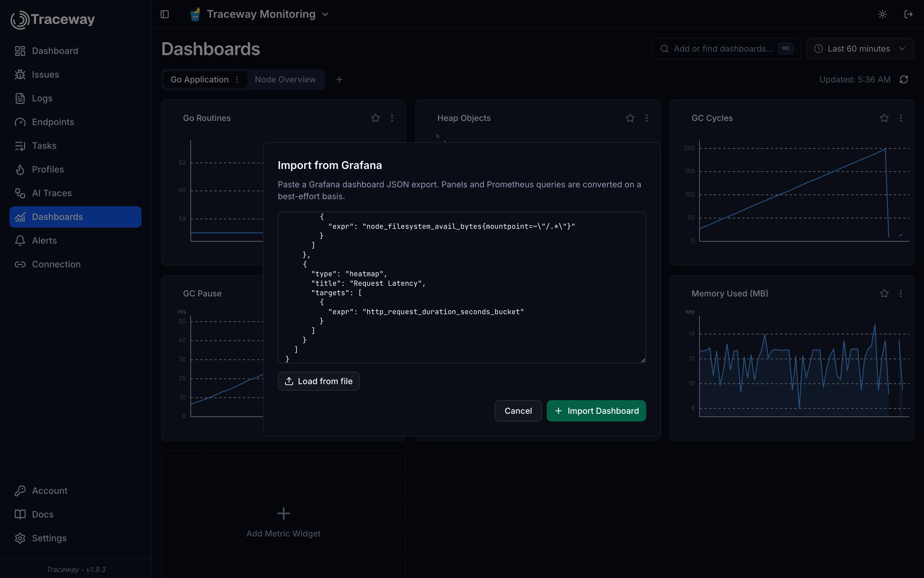Focus the Add or find dashboards search
924x578 pixels.
[x=726, y=49]
